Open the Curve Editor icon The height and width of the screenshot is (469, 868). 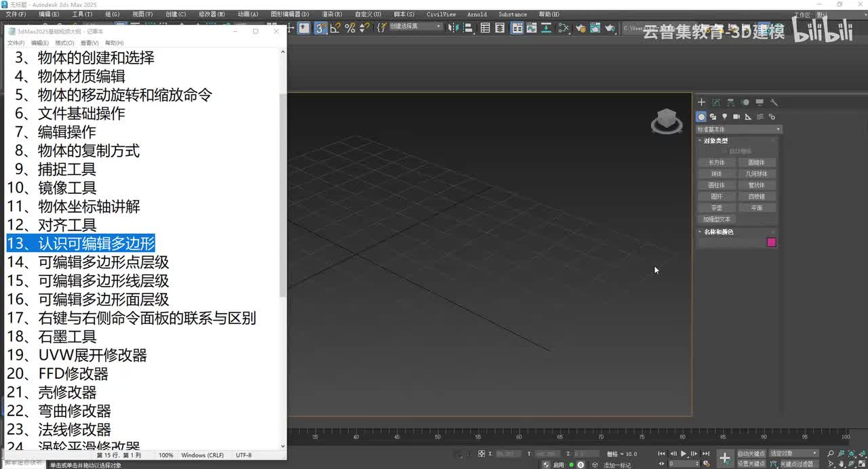(x=531, y=28)
